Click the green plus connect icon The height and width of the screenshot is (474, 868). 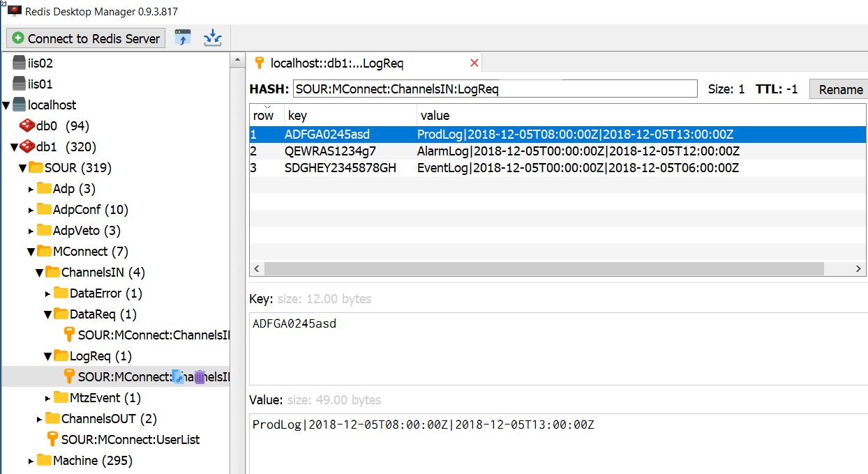[18, 38]
